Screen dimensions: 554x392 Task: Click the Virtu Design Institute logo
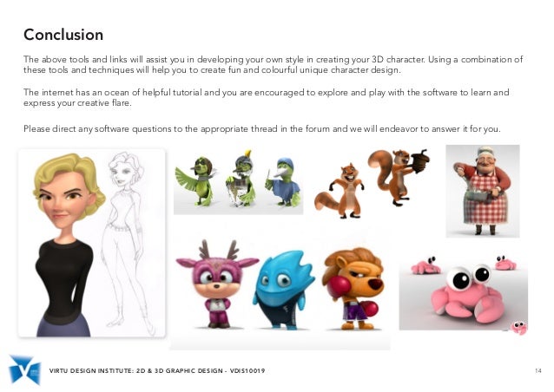coord(24,369)
